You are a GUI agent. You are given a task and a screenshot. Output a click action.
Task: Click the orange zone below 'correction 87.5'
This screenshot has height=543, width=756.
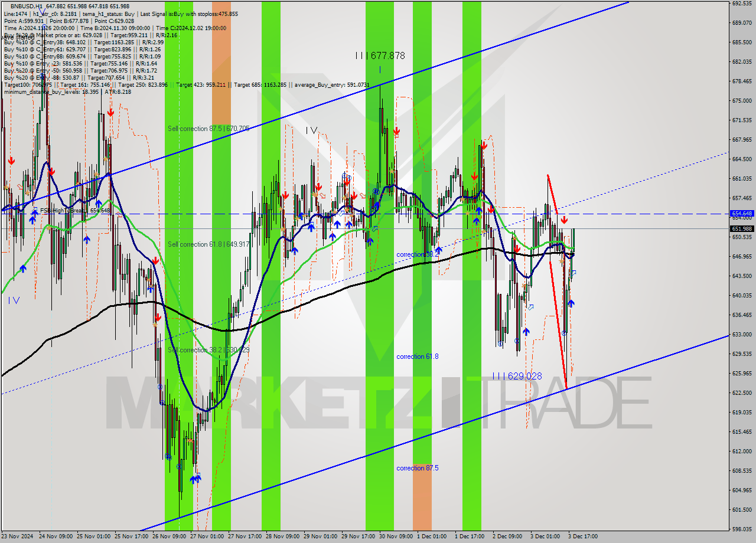[x=422, y=497]
